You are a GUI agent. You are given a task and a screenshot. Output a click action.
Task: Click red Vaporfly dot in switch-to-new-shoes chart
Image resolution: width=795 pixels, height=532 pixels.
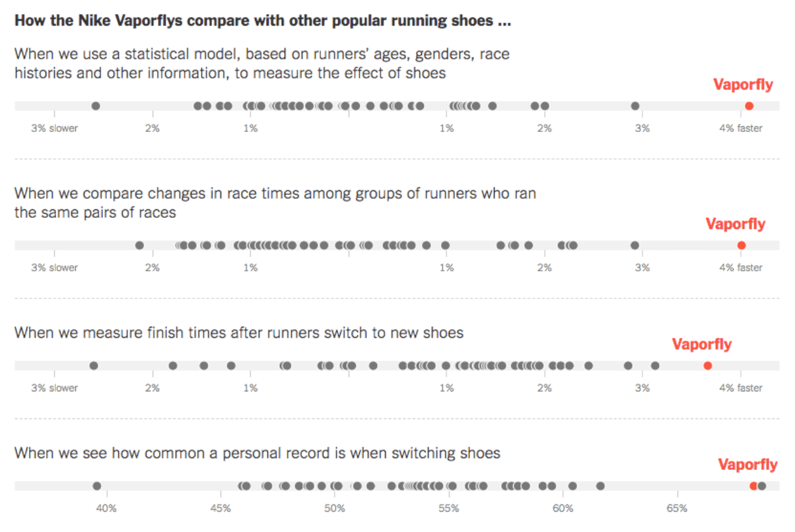click(x=708, y=366)
